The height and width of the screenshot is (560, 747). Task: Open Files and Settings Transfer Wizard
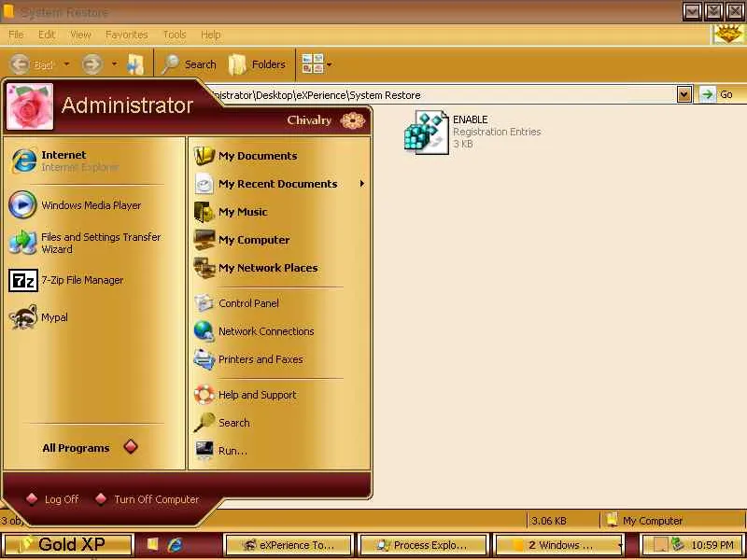88,243
